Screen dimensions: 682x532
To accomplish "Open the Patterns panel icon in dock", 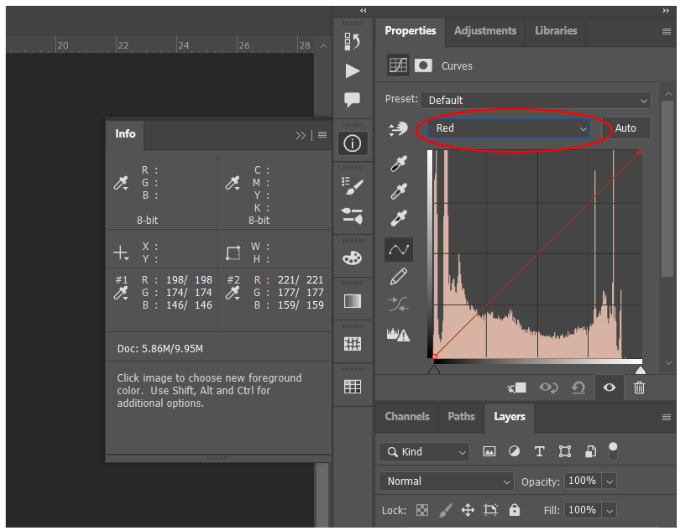I will (352, 344).
